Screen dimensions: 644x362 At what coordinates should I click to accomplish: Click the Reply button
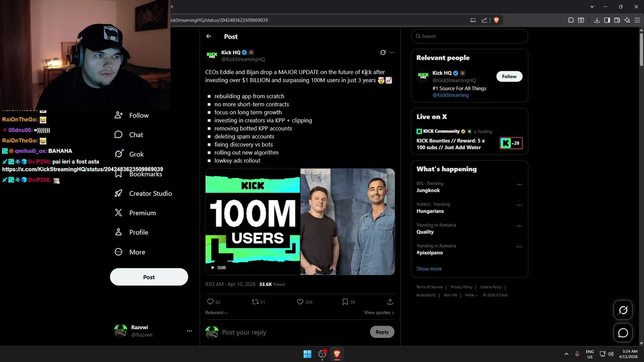(382, 332)
